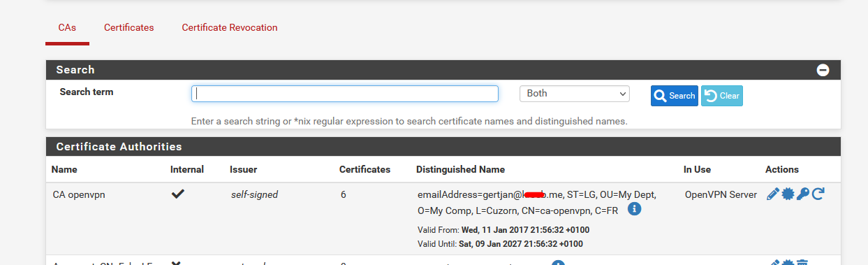Focus the Search term input field
This screenshot has width=868, height=265.
click(344, 94)
